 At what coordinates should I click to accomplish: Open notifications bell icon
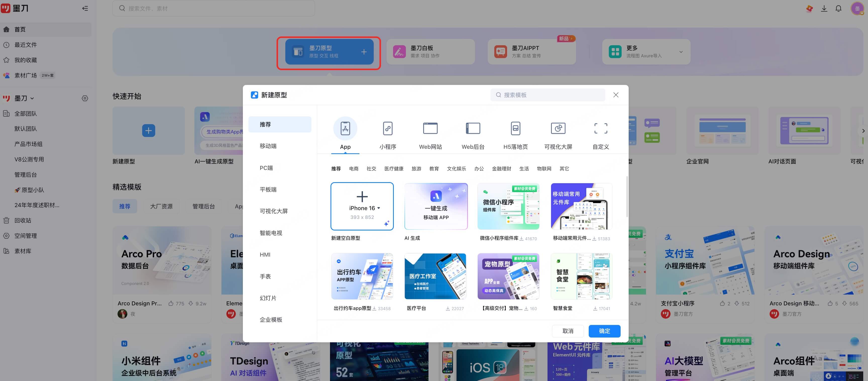coord(838,9)
